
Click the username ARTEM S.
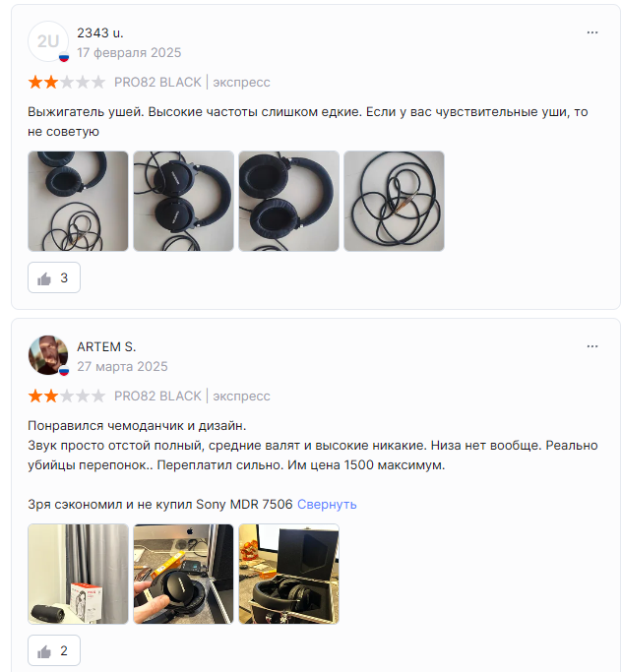point(106,346)
